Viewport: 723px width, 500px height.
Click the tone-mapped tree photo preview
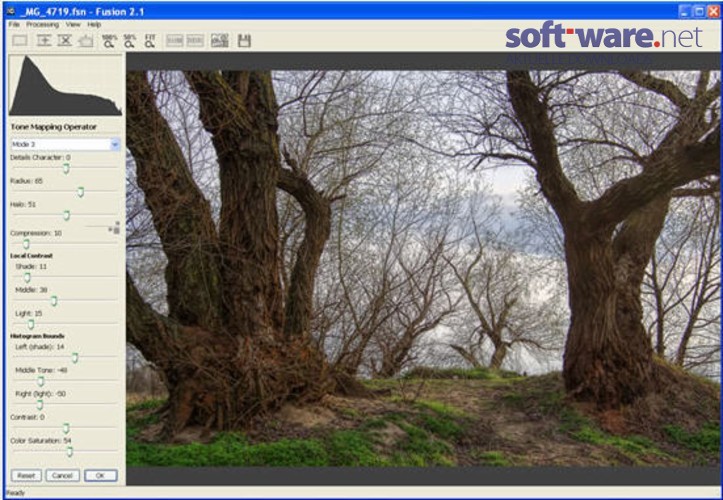coord(423,268)
